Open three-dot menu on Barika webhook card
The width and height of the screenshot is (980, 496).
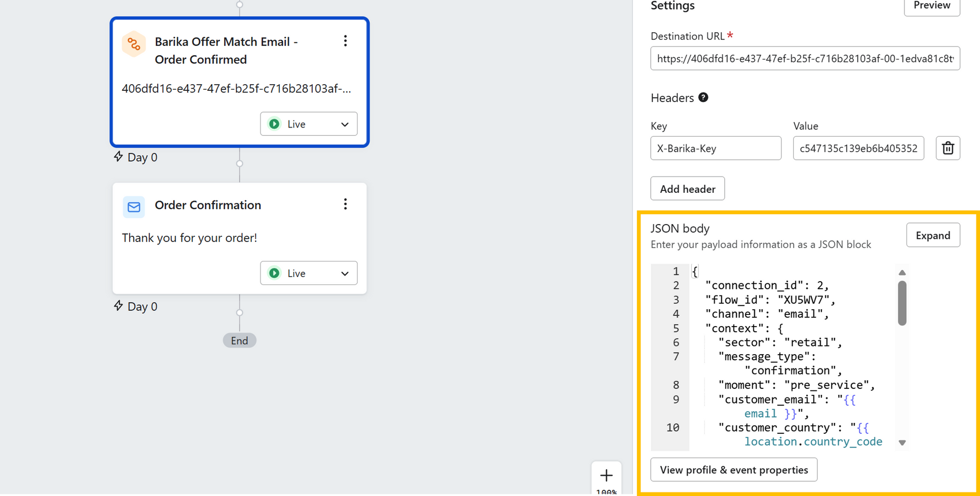[x=346, y=41]
